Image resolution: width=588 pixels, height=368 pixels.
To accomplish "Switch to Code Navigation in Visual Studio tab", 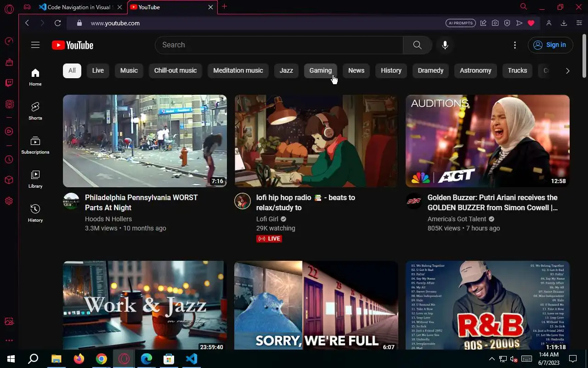I will tap(81, 7).
